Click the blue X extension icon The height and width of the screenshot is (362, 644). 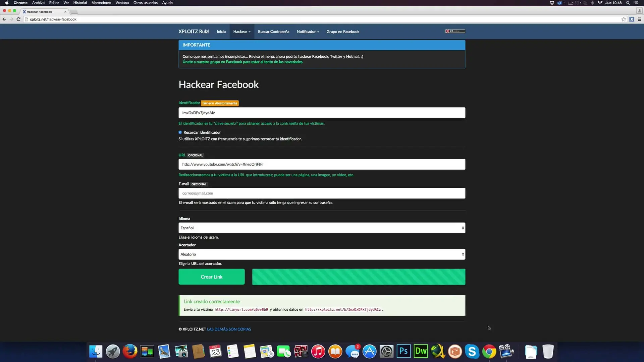(632, 19)
